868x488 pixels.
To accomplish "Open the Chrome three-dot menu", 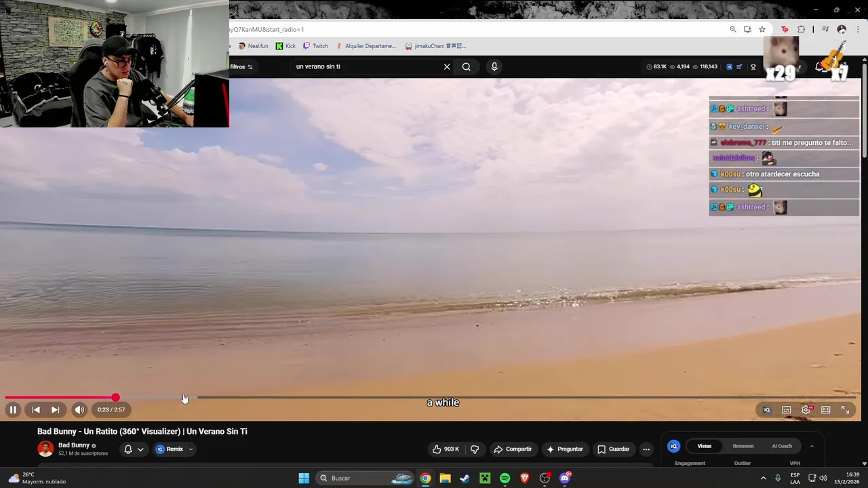I will (858, 29).
